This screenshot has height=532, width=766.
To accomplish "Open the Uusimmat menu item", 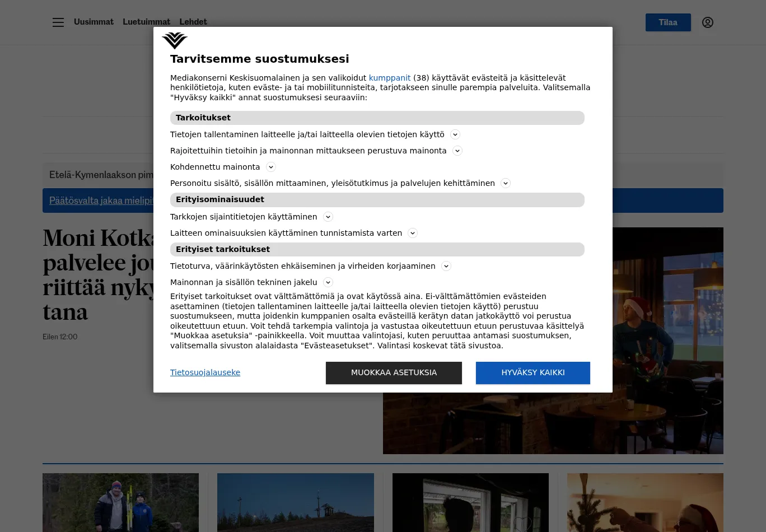I will (x=94, y=22).
